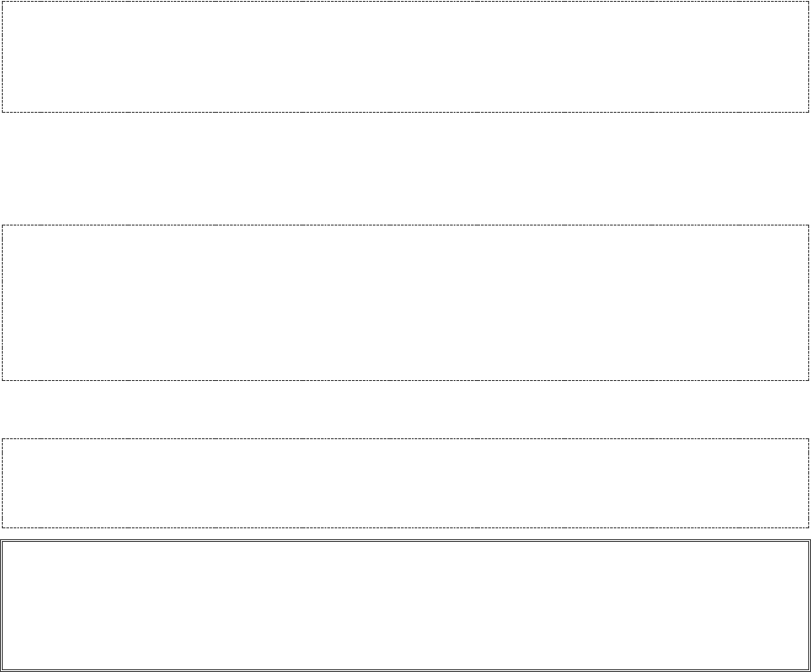Click the top border of double-bordered box
Viewport: 811px width, 672px height.
point(405,541)
